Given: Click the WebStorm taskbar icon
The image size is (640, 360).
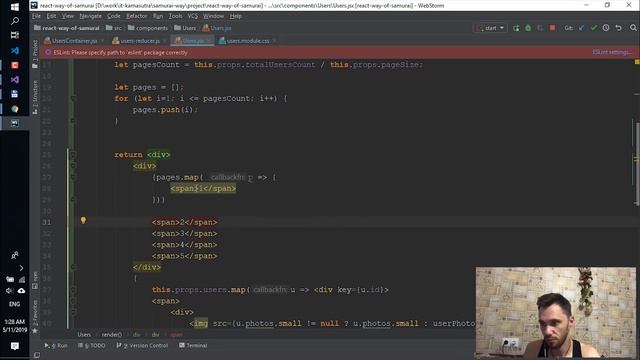Looking at the screenshot, I should 15,123.
